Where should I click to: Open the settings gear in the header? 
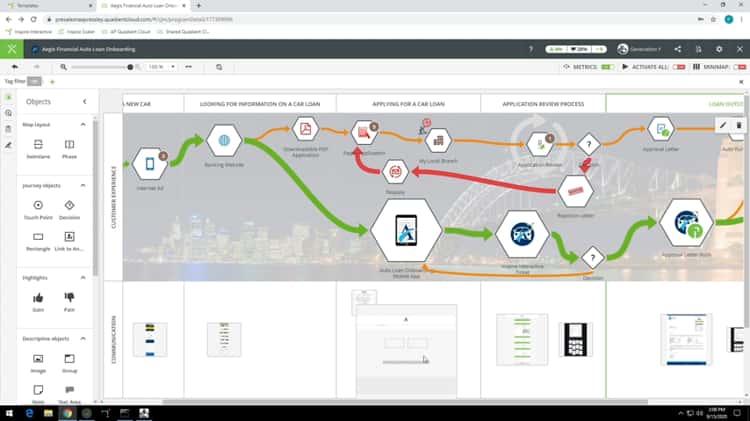point(719,49)
